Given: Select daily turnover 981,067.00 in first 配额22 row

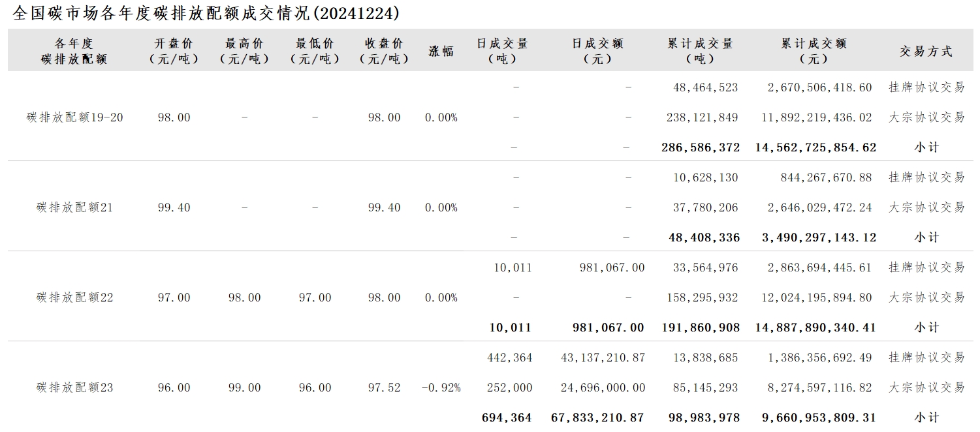Looking at the screenshot, I should click(612, 268).
